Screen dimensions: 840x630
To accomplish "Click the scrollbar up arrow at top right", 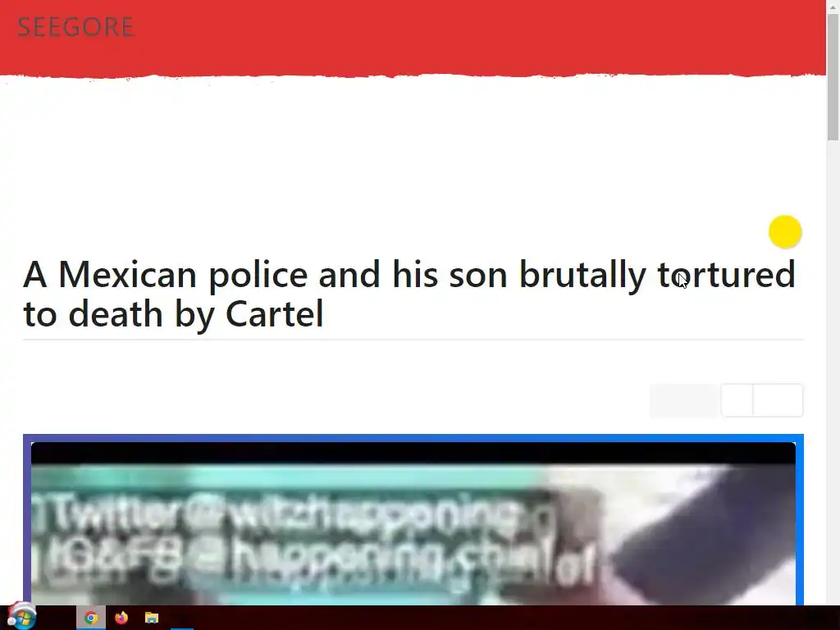I will point(833,7).
